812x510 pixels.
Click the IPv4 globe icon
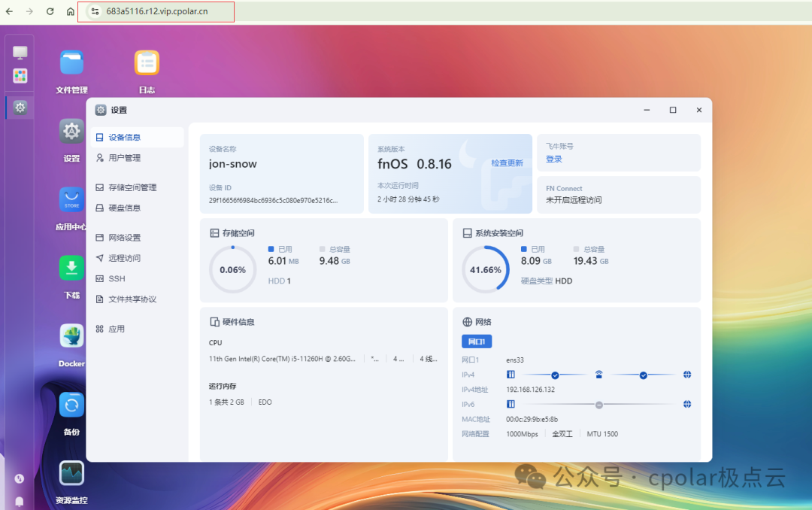point(687,375)
